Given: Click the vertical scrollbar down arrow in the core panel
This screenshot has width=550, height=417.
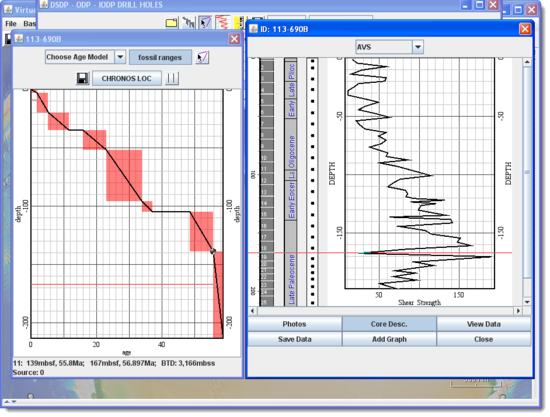Looking at the screenshot, I should point(527,302).
